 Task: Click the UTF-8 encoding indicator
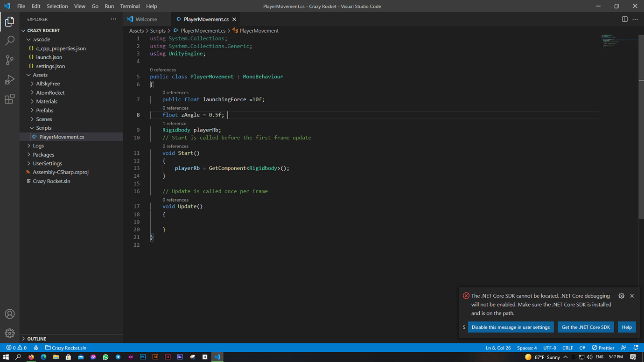(549, 348)
